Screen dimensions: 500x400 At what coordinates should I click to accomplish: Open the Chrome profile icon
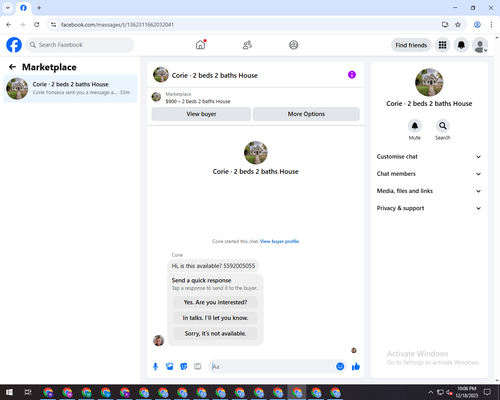pos(477,25)
